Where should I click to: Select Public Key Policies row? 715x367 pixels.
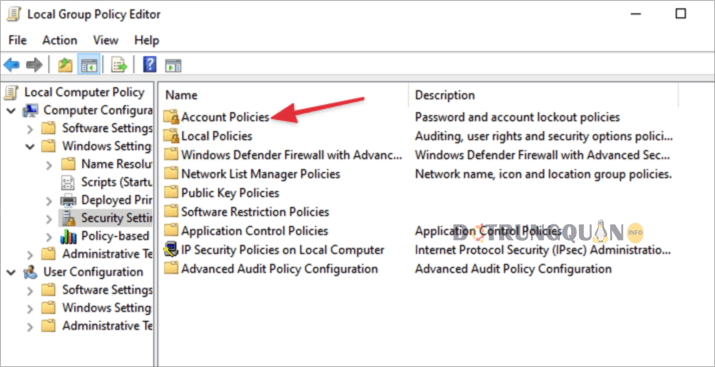click(230, 193)
